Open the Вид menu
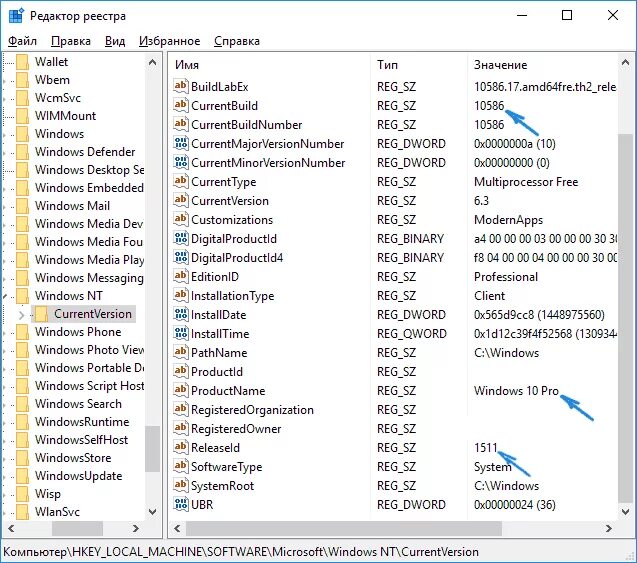 pyautogui.click(x=115, y=41)
